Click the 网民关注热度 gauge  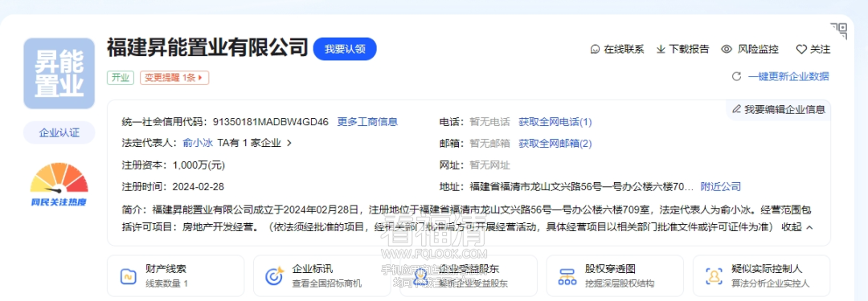59,185
